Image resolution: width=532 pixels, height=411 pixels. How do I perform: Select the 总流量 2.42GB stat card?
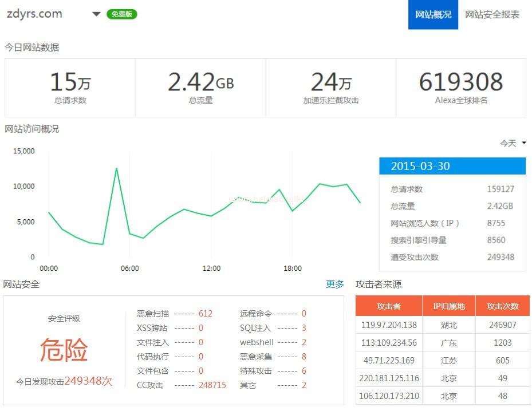coord(200,88)
